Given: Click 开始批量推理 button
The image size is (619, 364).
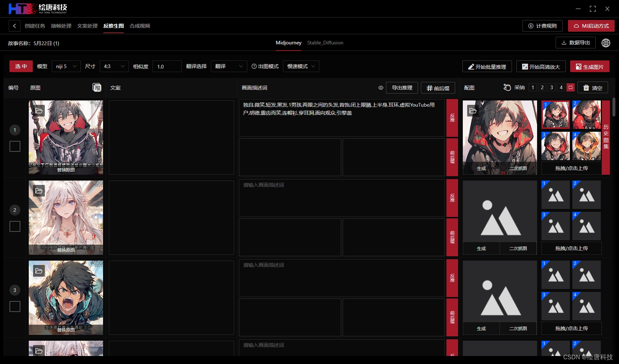Looking at the screenshot, I should pos(487,67).
